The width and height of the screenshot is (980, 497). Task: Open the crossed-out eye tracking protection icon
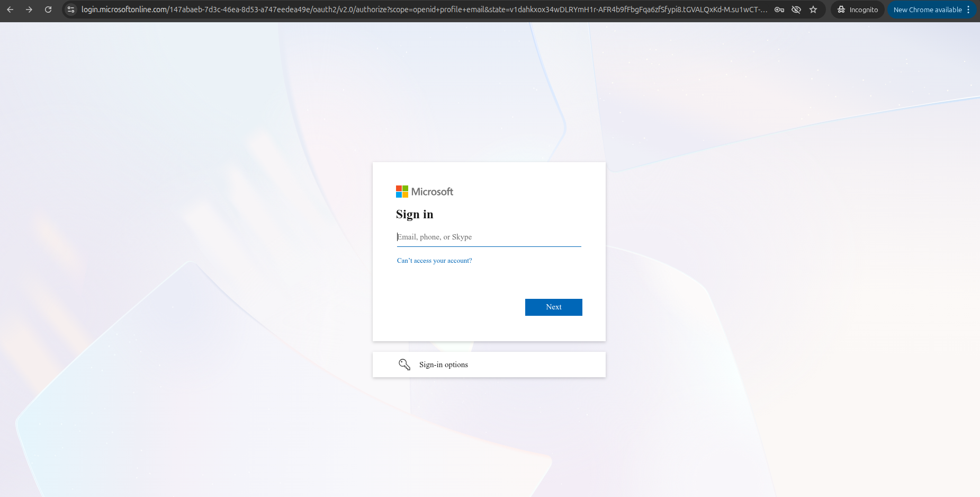(796, 10)
